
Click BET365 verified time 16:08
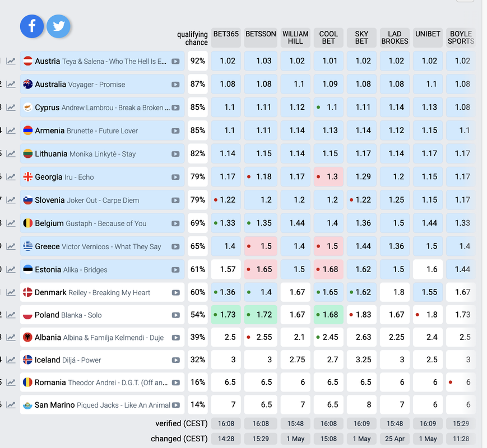tap(226, 423)
